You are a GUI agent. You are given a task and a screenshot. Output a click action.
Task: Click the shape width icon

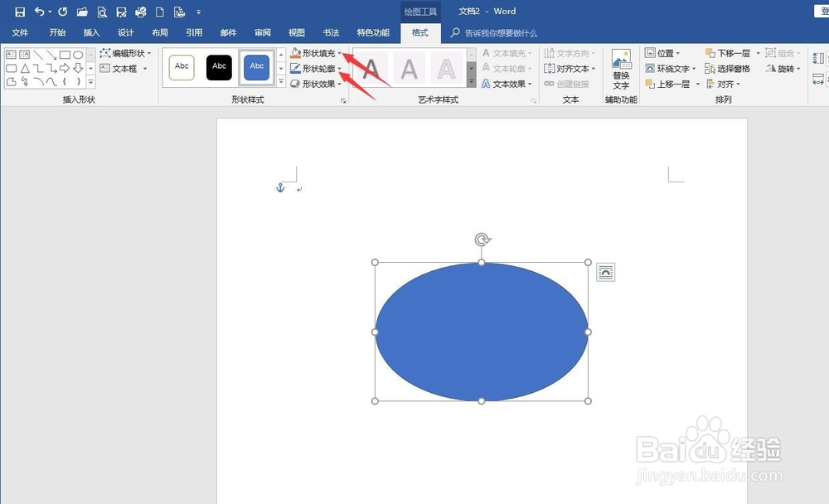tap(818, 80)
